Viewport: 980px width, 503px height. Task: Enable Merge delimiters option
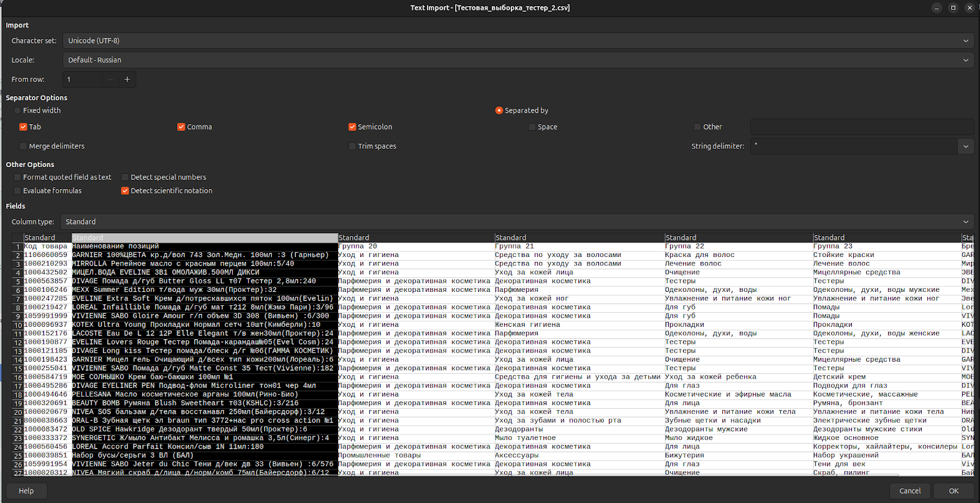click(23, 147)
